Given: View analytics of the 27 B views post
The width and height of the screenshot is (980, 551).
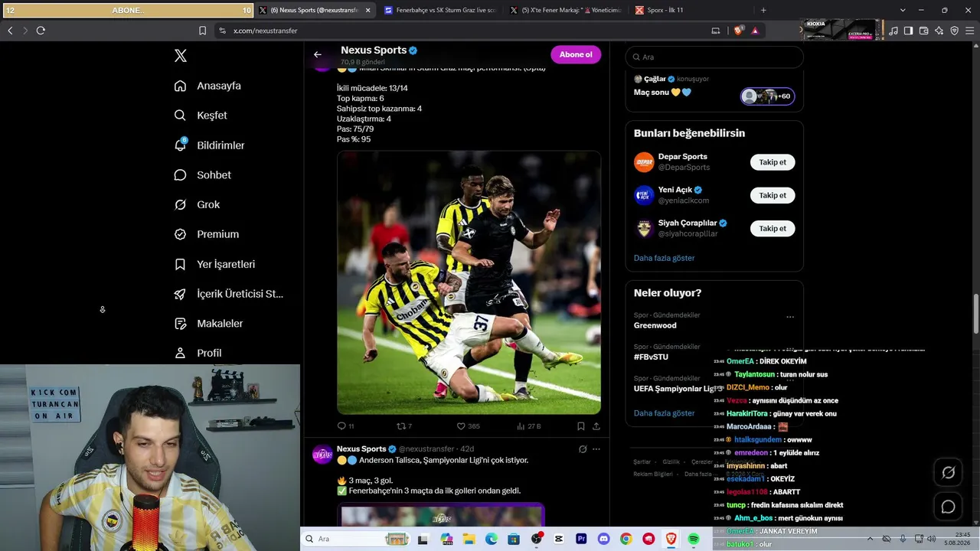Looking at the screenshot, I should click(x=528, y=426).
